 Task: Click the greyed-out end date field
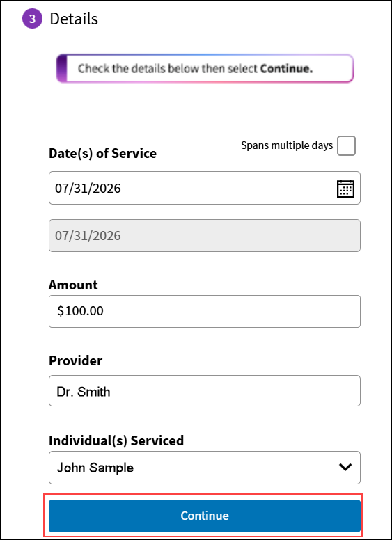205,236
